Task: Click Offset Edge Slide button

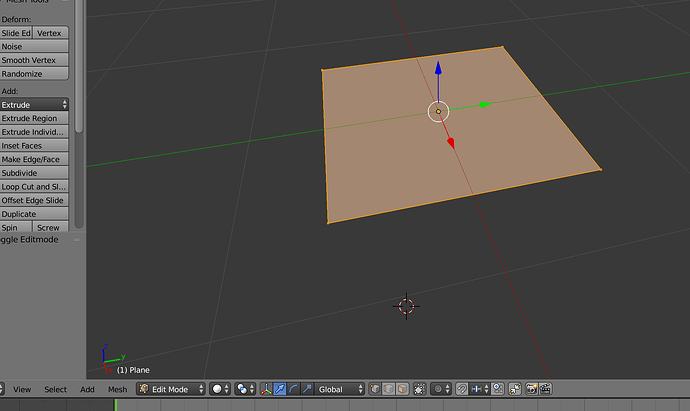Action: pyautogui.click(x=34, y=200)
